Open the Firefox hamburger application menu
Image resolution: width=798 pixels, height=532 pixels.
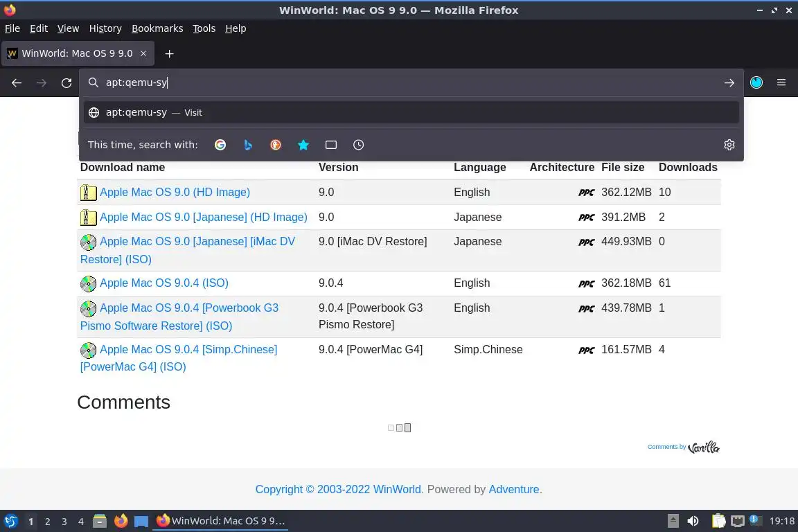click(781, 82)
